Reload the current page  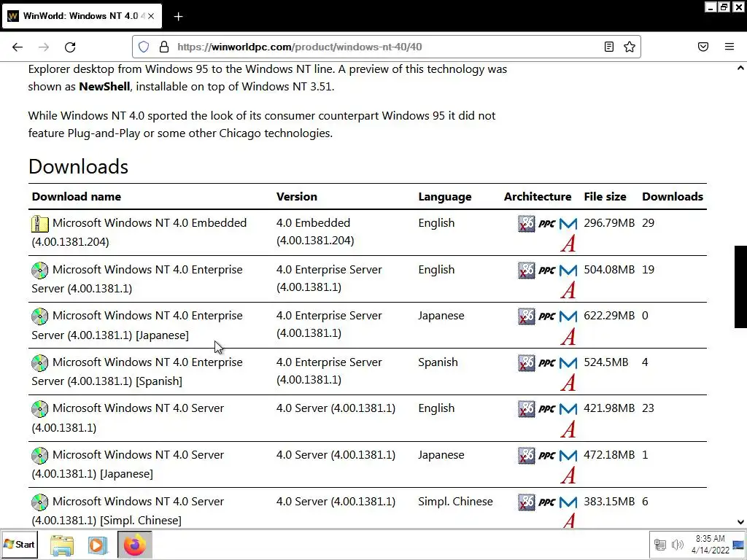coord(70,47)
